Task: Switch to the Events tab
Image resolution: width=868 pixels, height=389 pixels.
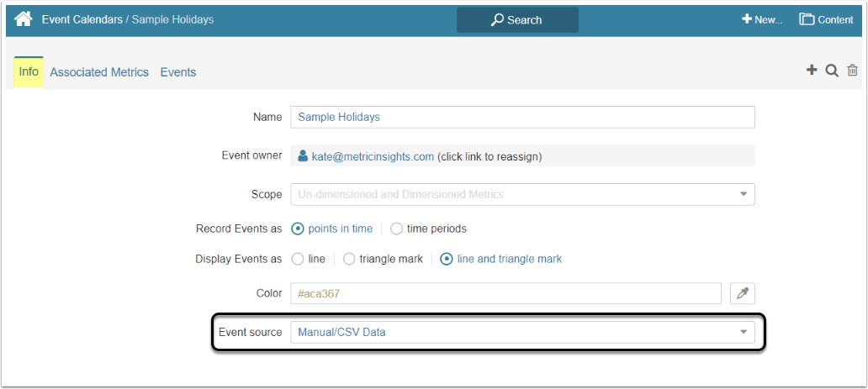Action: pos(178,72)
